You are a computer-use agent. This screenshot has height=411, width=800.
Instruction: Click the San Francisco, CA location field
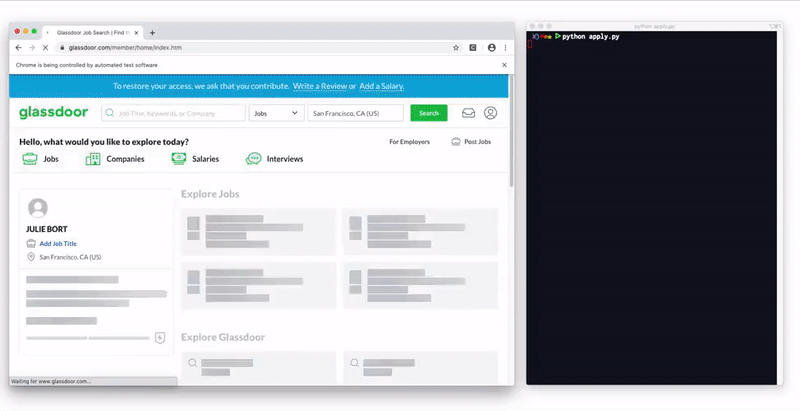(356, 113)
